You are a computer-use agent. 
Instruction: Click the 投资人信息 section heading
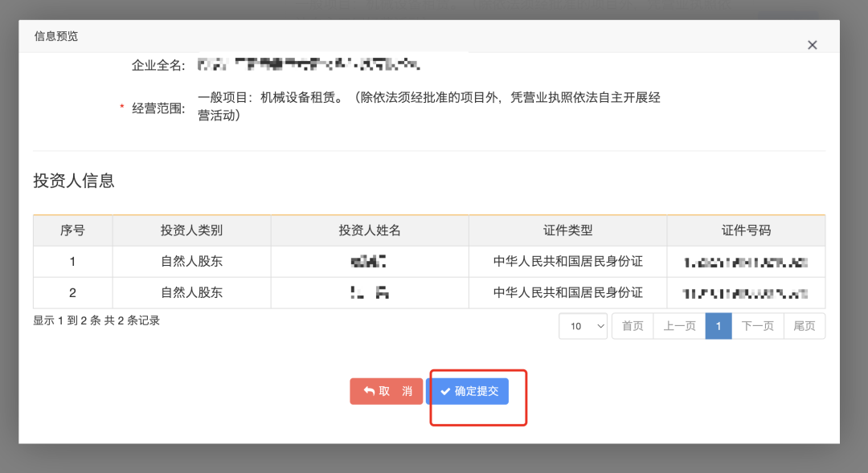pos(73,181)
